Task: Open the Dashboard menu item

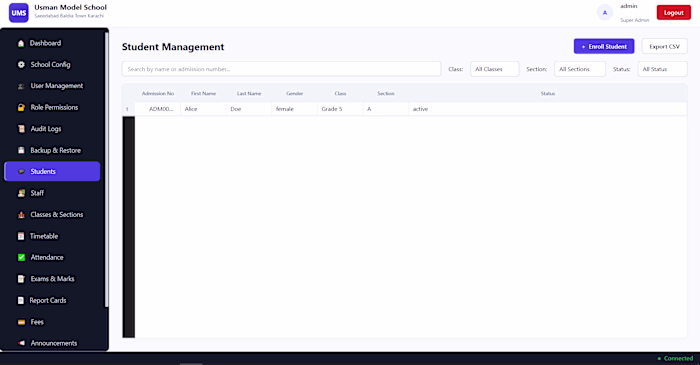Action: pyautogui.click(x=52, y=43)
